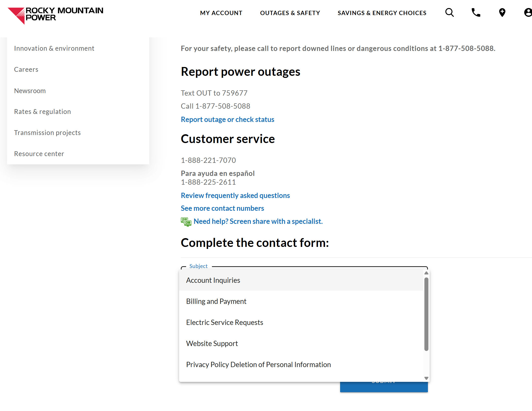Click the Subject dropdown field
This screenshot has height=411, width=532.
click(x=304, y=267)
